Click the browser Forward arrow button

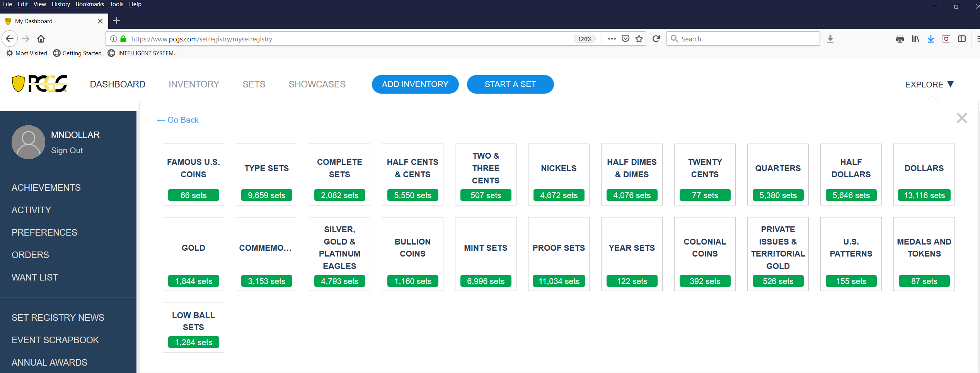tap(26, 39)
